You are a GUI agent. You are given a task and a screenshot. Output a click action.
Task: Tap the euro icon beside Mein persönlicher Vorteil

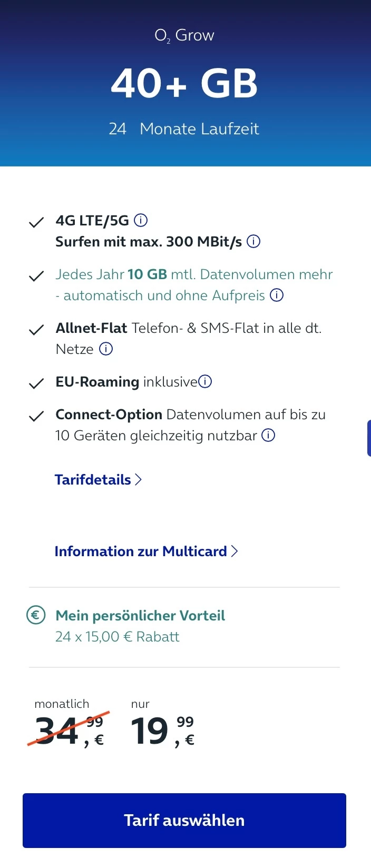point(36,615)
